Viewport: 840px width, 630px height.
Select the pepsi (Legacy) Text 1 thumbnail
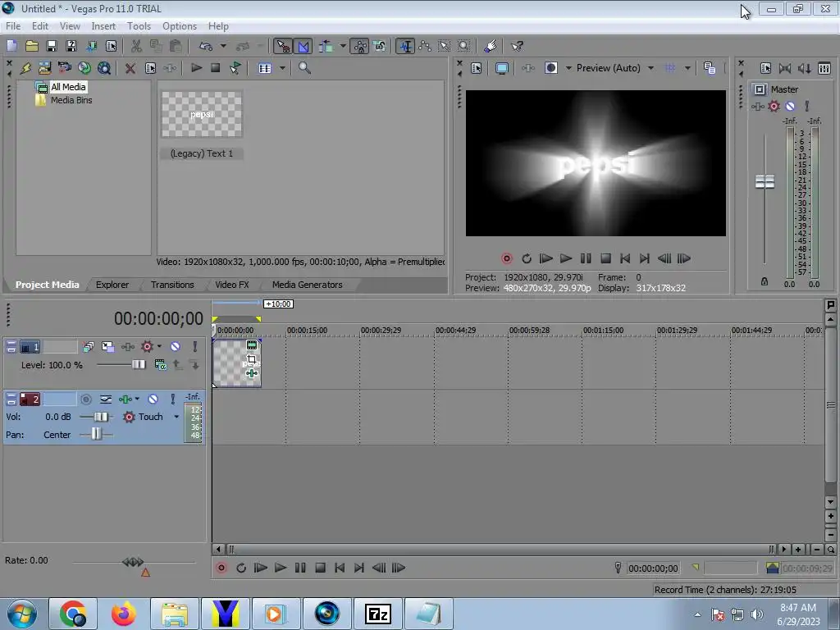click(x=202, y=114)
